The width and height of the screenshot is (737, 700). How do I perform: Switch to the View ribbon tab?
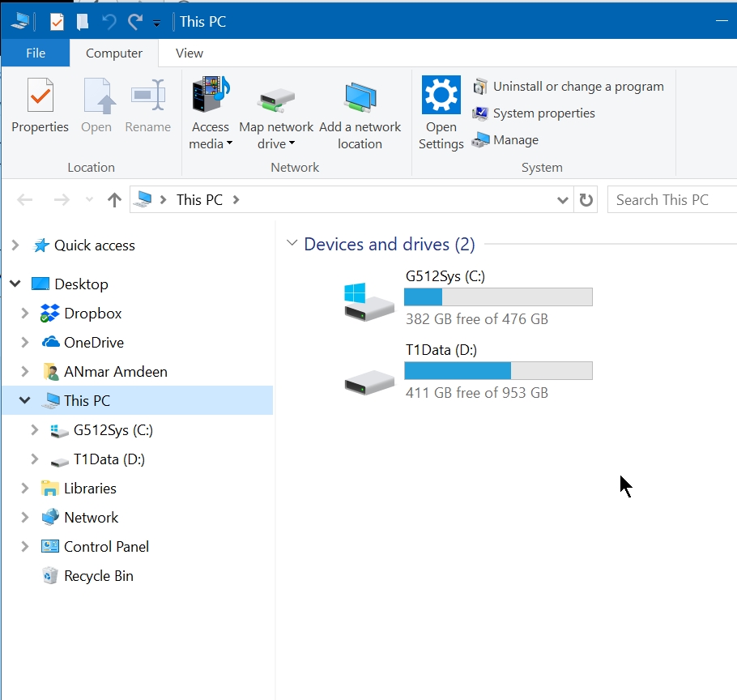click(190, 53)
